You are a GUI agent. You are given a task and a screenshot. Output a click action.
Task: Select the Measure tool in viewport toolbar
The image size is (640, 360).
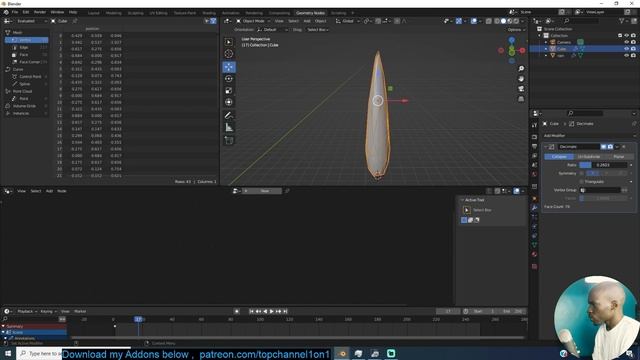pos(229,128)
